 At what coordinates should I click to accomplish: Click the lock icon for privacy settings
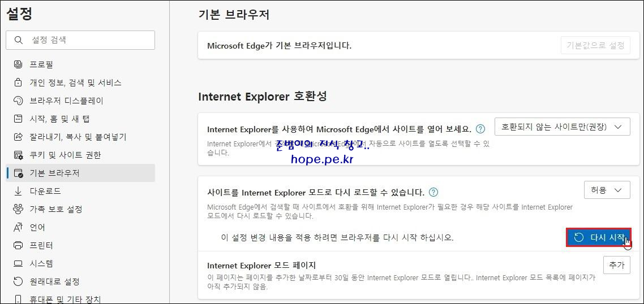click(x=18, y=82)
